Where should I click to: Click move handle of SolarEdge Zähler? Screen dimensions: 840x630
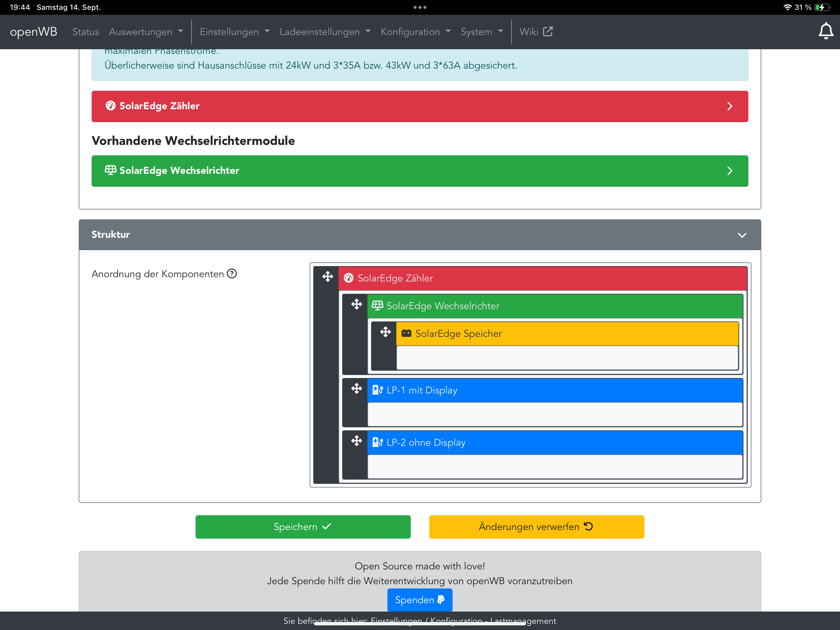[x=327, y=277]
